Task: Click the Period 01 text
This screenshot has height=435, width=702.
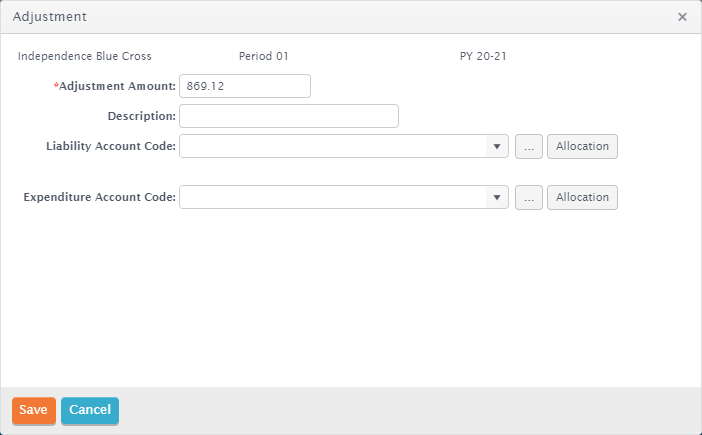Action: click(263, 56)
